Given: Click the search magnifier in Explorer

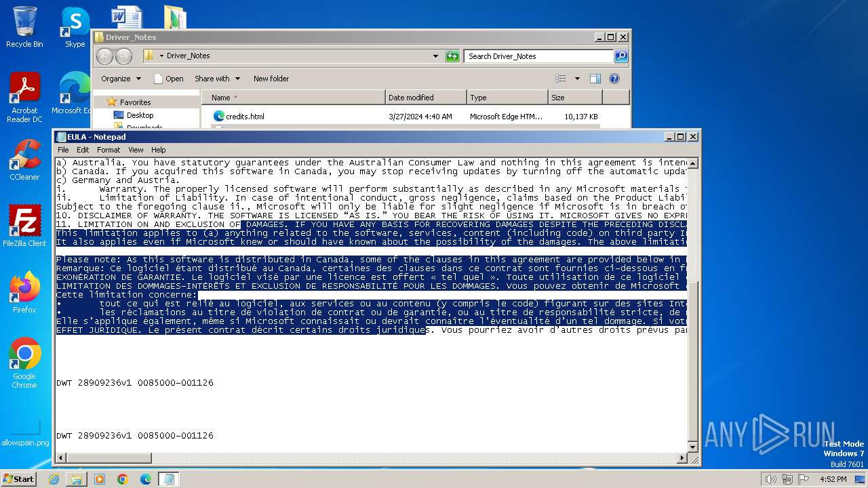Looking at the screenshot, I should pyautogui.click(x=620, y=56).
